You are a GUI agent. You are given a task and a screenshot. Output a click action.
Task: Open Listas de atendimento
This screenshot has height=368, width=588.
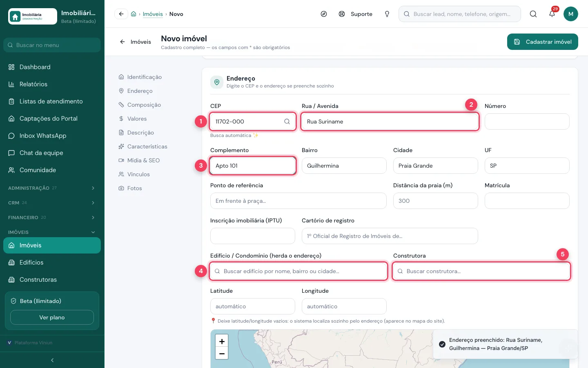coord(52,101)
